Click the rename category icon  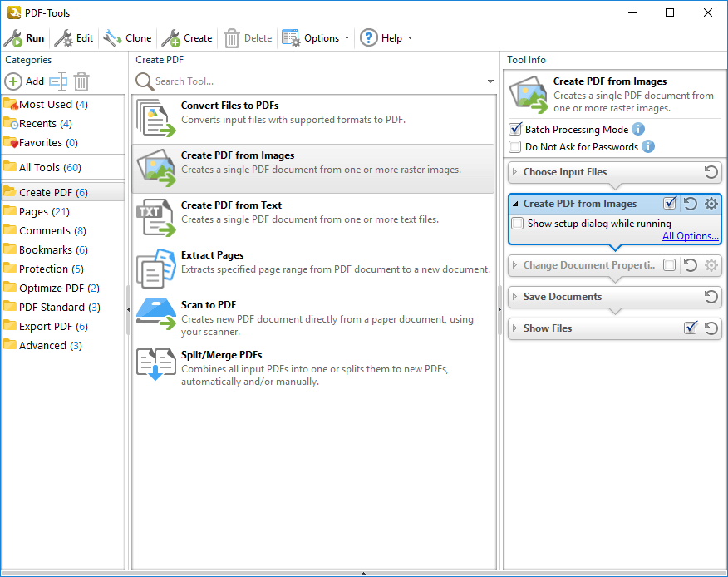tap(57, 81)
